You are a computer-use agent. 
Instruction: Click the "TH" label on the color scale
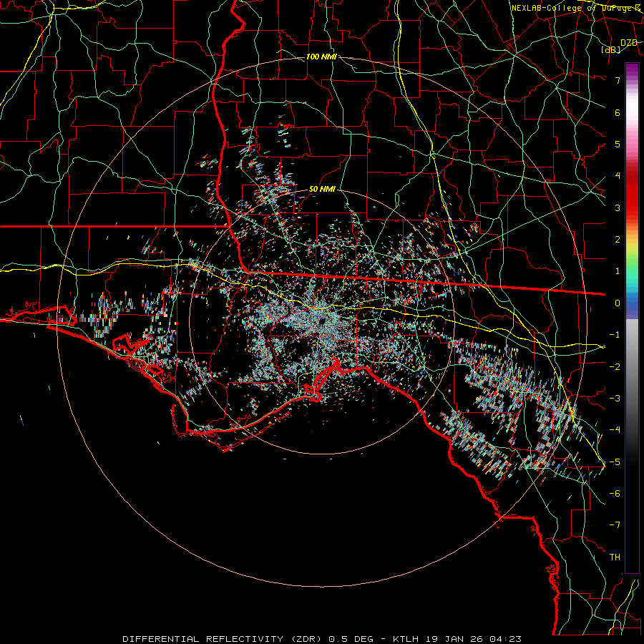pos(615,557)
